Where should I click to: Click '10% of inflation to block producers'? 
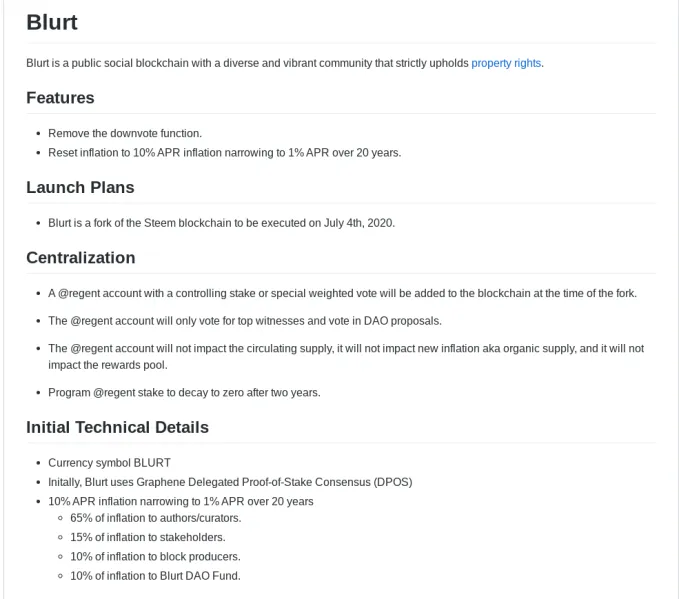point(155,557)
